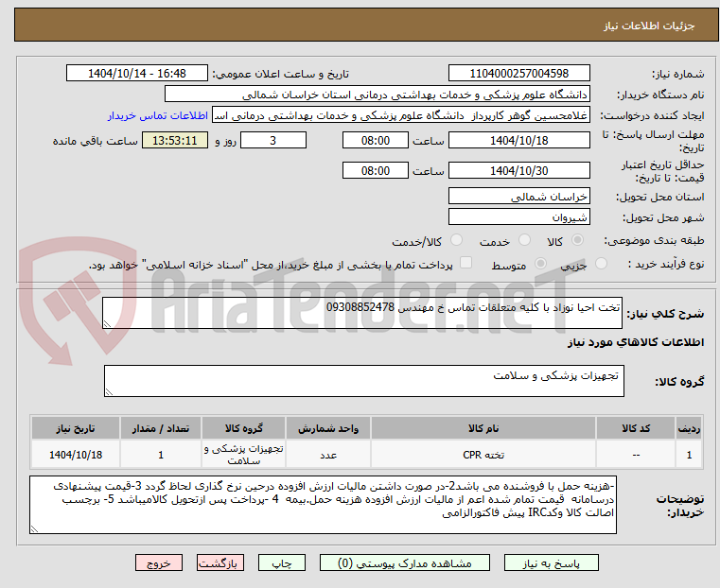
Task: Click the خروج exit button
Action: point(159,562)
